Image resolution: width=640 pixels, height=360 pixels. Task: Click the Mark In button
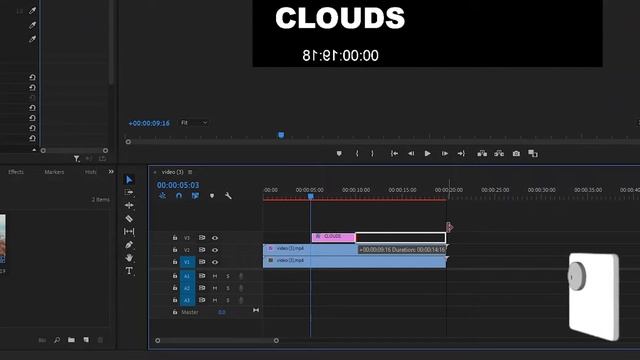(357, 153)
